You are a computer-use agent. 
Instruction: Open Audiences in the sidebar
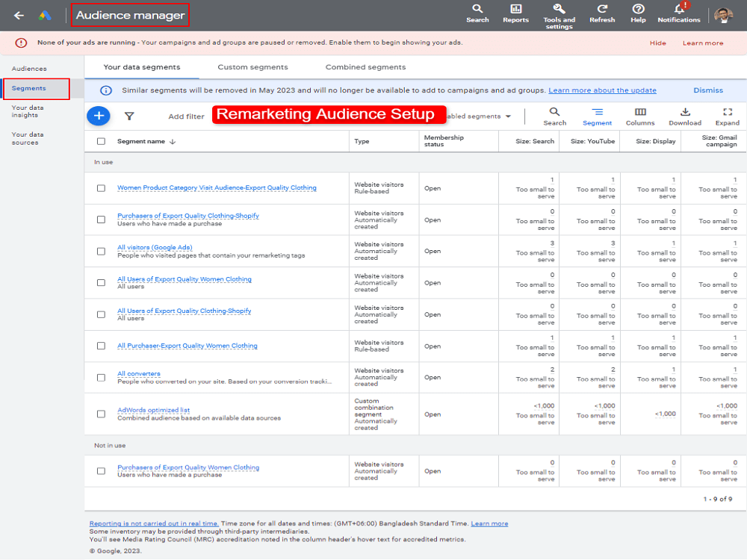pos(29,69)
